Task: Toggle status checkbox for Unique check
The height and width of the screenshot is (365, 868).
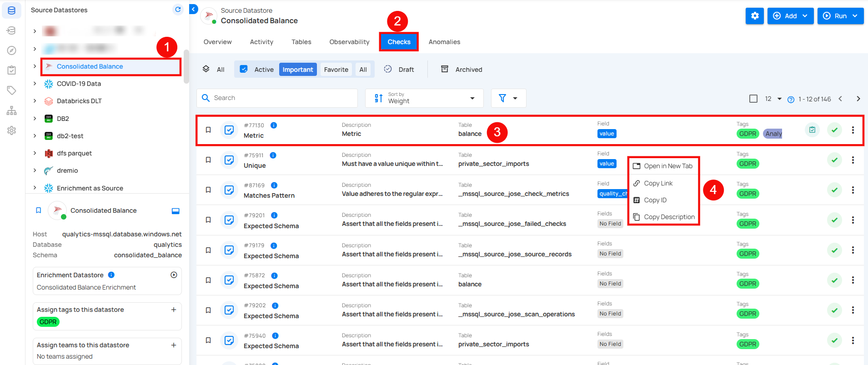Action: (x=229, y=160)
